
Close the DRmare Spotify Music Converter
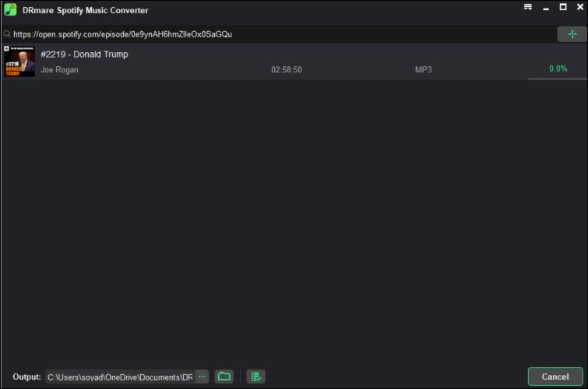tap(579, 8)
